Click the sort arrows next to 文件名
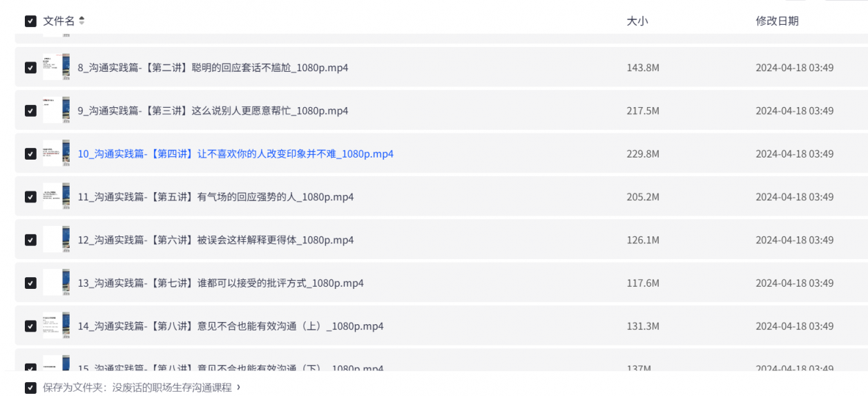Viewport: 868px width, 396px height. coord(82,21)
